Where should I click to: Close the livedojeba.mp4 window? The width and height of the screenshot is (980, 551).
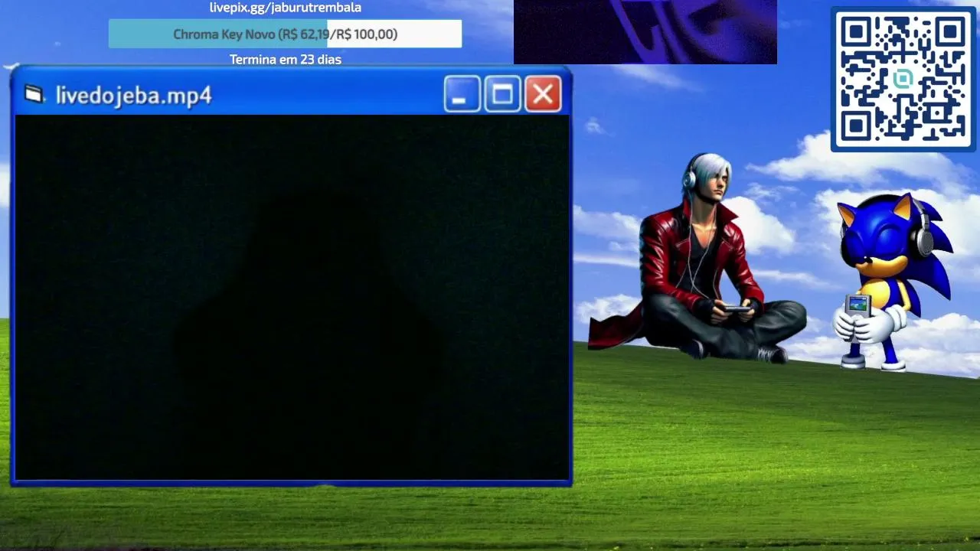(x=543, y=94)
